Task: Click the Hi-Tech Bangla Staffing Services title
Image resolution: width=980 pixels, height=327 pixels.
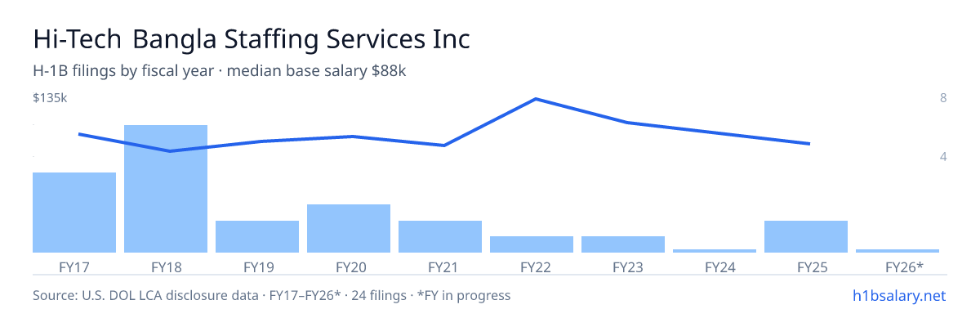Action: pos(252,39)
